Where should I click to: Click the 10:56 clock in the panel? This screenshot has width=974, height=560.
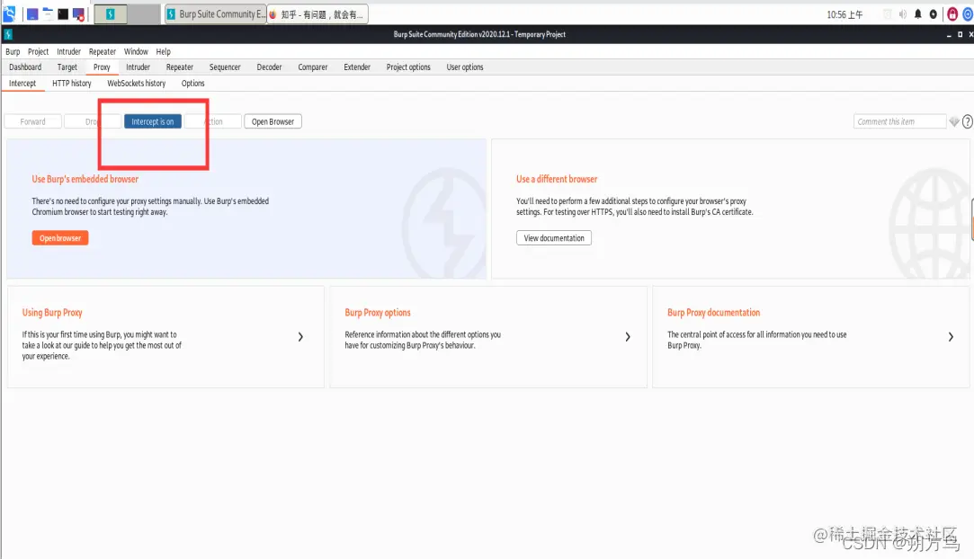pos(844,14)
